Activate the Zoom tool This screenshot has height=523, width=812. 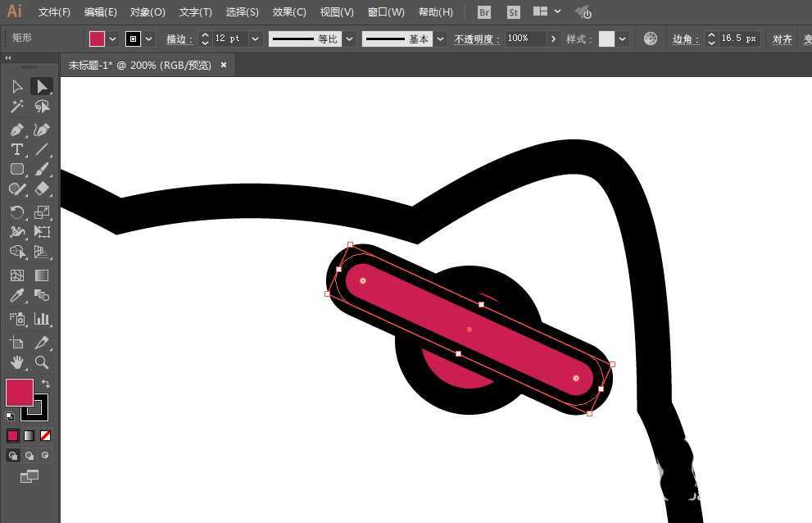(42, 362)
